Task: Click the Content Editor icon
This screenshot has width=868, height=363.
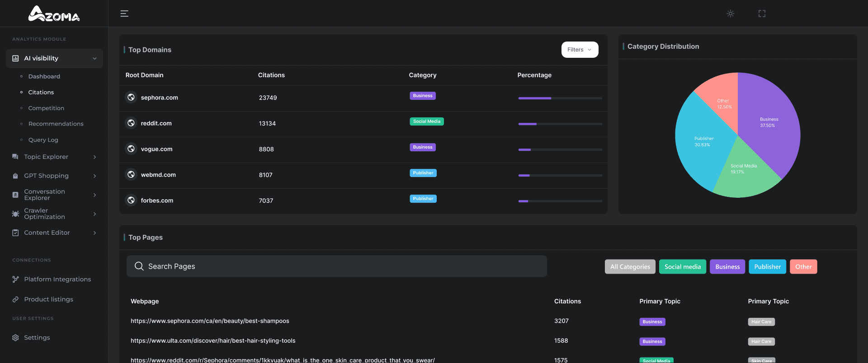Action: (x=15, y=233)
